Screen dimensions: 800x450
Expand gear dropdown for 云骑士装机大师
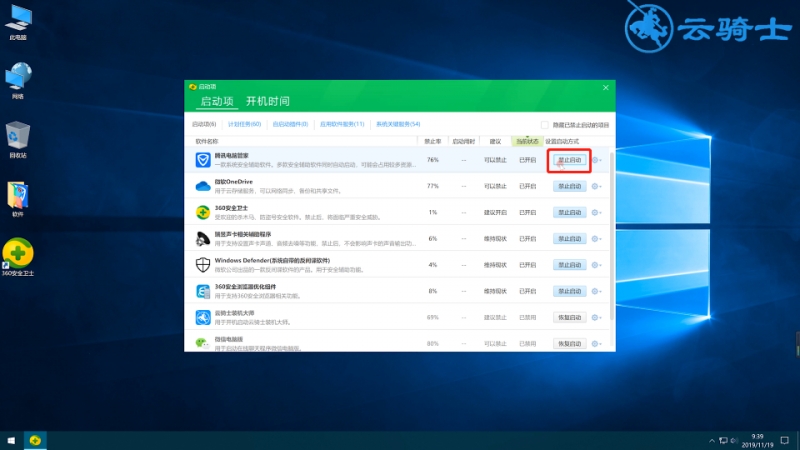coord(596,317)
